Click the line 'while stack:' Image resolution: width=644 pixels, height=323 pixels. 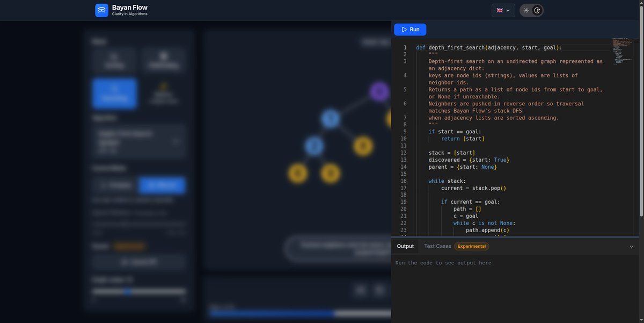[447, 181]
